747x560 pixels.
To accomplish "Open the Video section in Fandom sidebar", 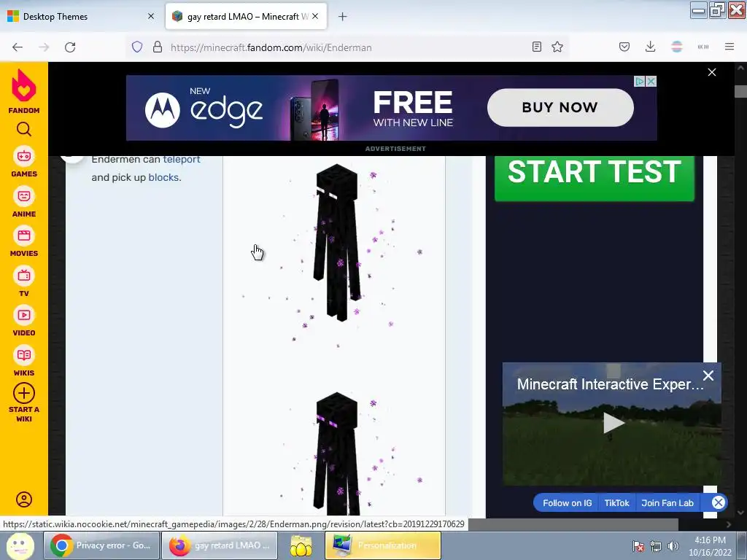I will point(24,322).
